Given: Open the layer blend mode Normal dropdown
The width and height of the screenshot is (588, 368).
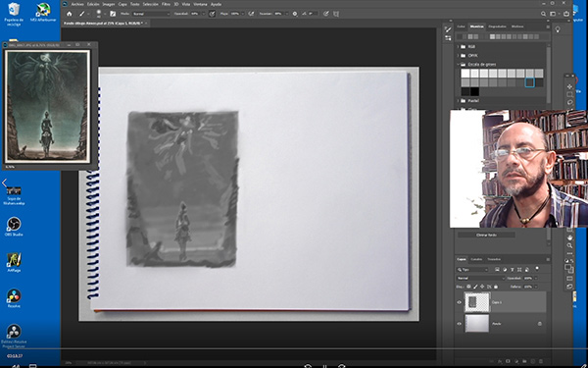Looking at the screenshot, I should (x=481, y=279).
